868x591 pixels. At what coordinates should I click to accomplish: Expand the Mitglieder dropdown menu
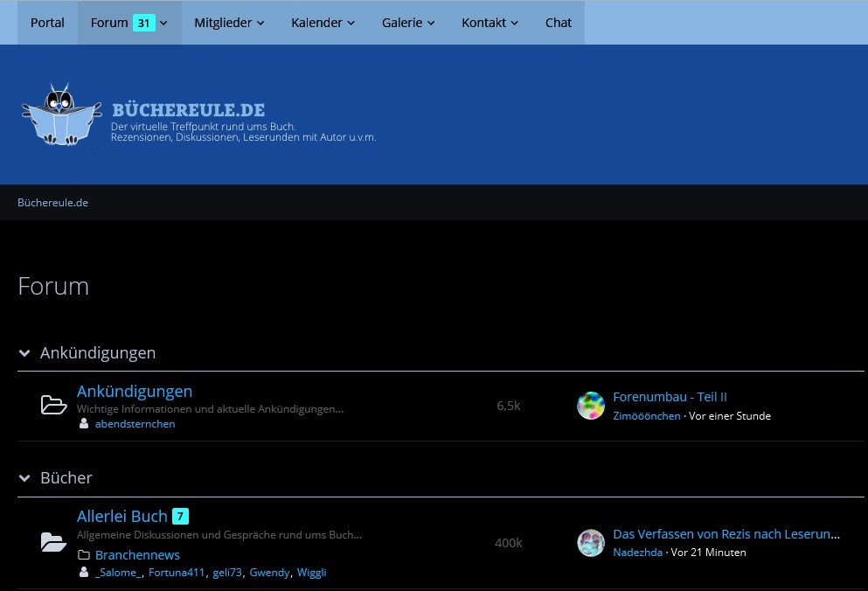229,23
